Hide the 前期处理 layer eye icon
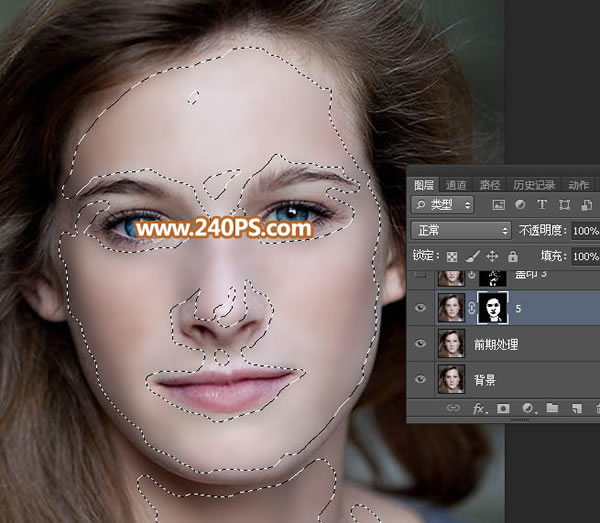Screen dimensions: 600x523 (x=421, y=344)
